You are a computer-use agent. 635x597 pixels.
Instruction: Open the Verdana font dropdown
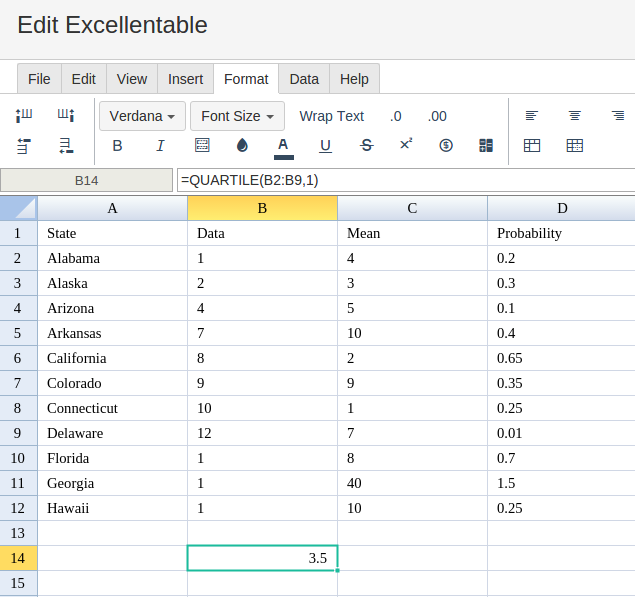[142, 116]
